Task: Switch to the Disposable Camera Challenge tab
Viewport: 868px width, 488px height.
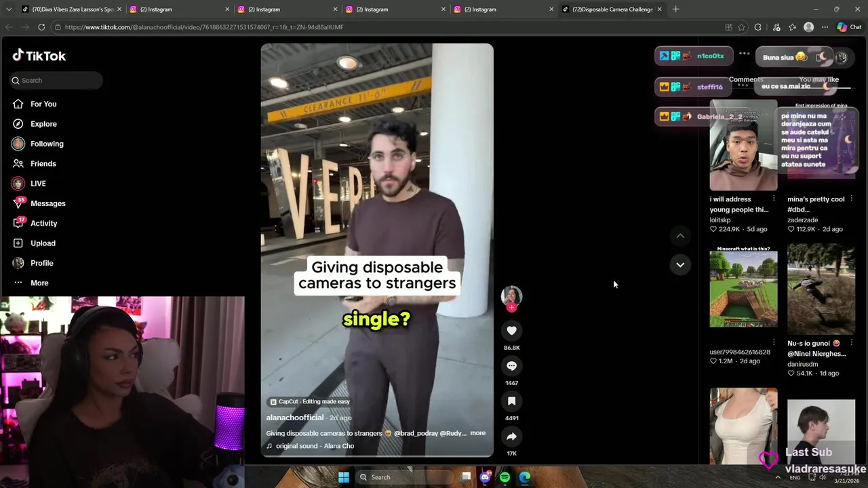Action: pyautogui.click(x=612, y=9)
